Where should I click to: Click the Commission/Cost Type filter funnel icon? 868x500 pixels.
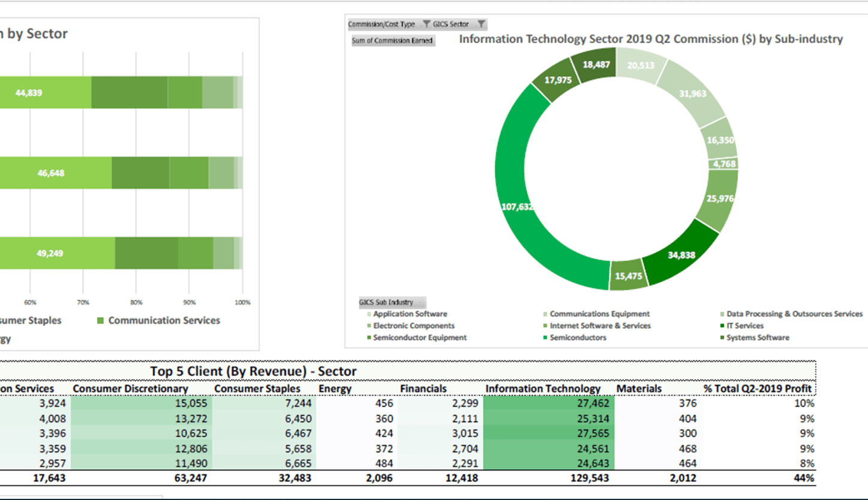click(427, 24)
